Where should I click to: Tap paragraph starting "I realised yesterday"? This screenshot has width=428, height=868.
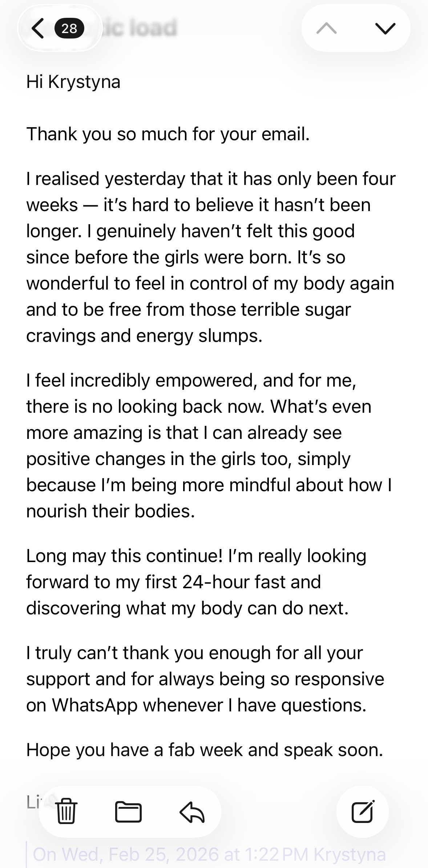211,257
